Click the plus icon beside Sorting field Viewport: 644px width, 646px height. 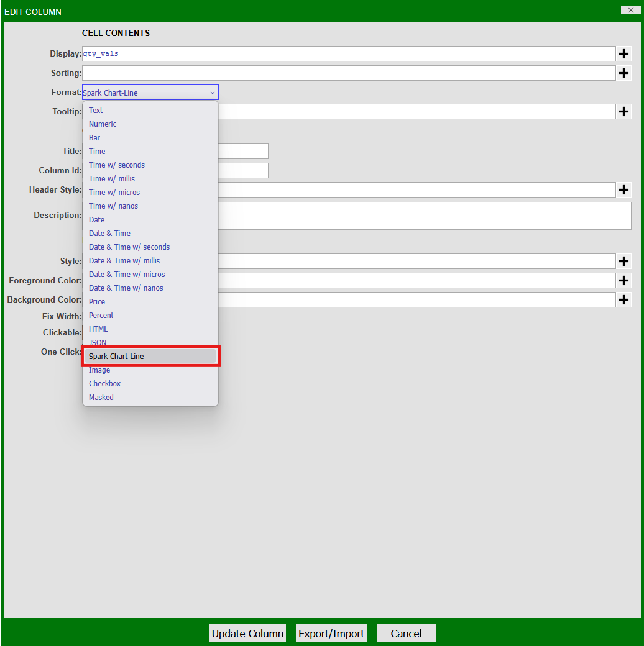click(624, 73)
